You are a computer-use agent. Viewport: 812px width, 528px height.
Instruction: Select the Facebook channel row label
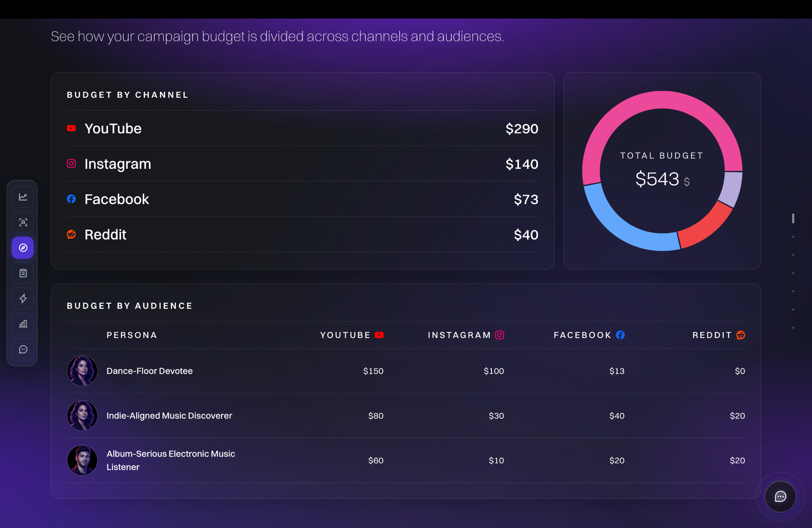pos(117,199)
